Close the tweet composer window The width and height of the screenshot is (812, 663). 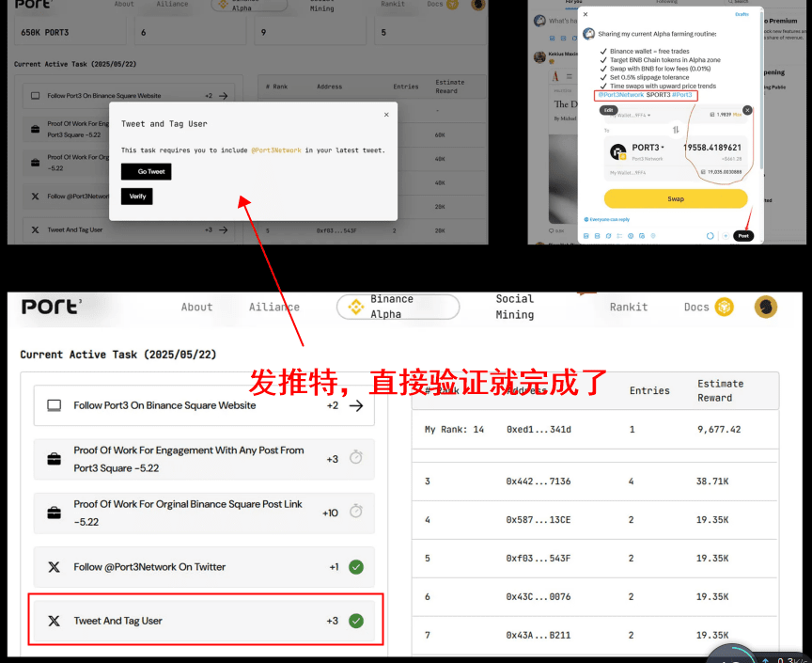[x=586, y=14]
